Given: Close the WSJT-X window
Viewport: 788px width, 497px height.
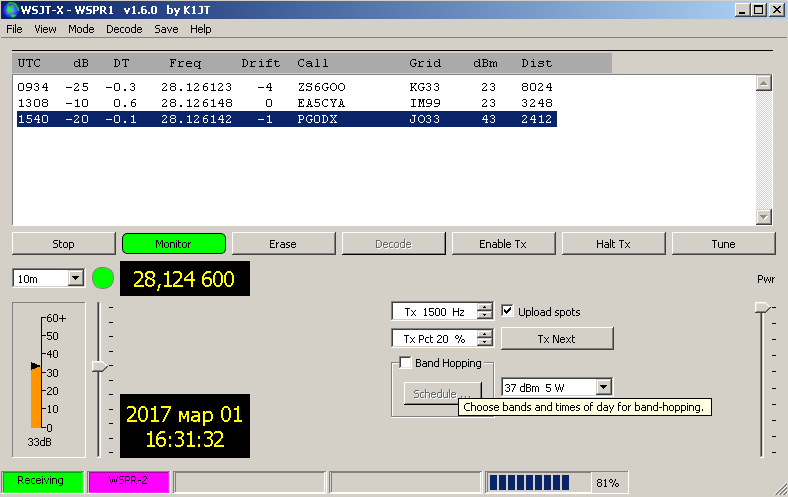Looking at the screenshot, I should coord(776,10).
